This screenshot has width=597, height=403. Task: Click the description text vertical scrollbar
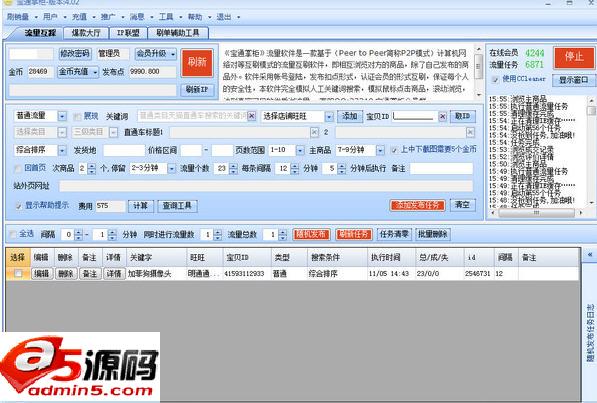(x=479, y=71)
